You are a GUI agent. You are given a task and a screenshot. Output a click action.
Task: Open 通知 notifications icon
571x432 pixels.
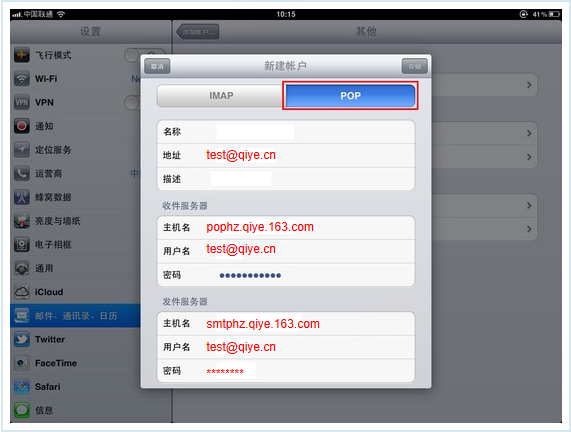click(22, 126)
